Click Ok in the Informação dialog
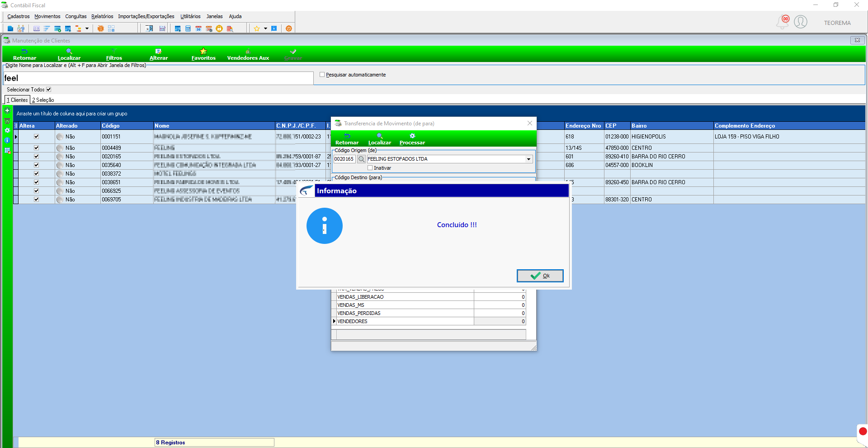The width and height of the screenshot is (868, 448). (540, 276)
